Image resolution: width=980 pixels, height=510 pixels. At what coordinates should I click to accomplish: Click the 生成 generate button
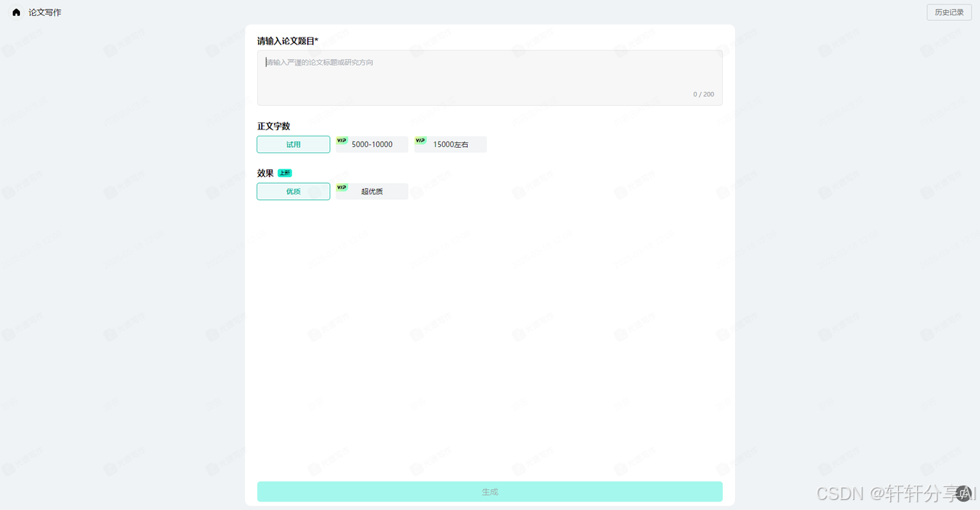tap(490, 492)
